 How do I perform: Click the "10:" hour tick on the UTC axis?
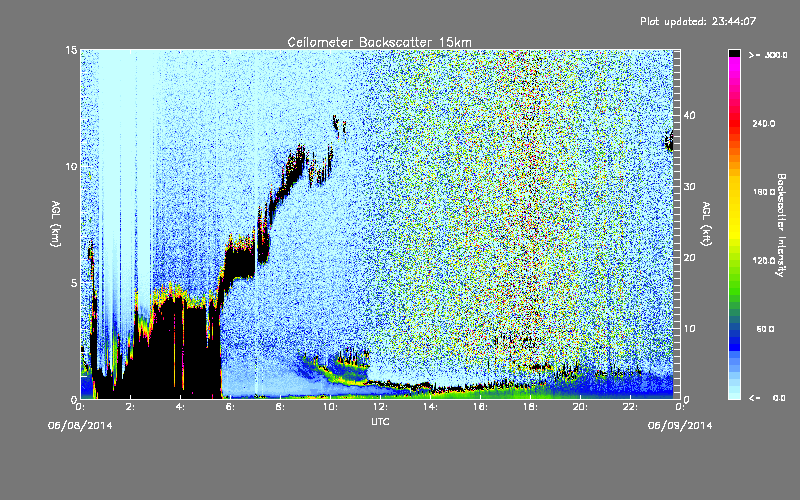(x=331, y=407)
